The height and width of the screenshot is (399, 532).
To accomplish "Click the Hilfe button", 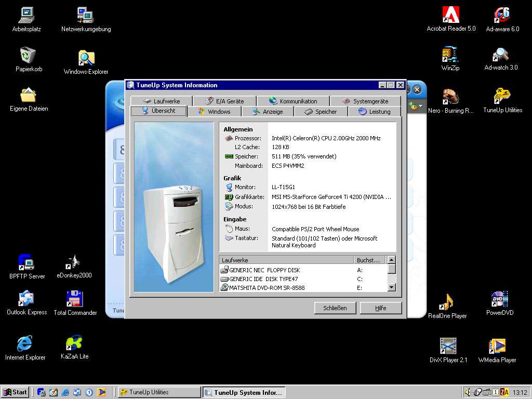I will click(x=381, y=308).
